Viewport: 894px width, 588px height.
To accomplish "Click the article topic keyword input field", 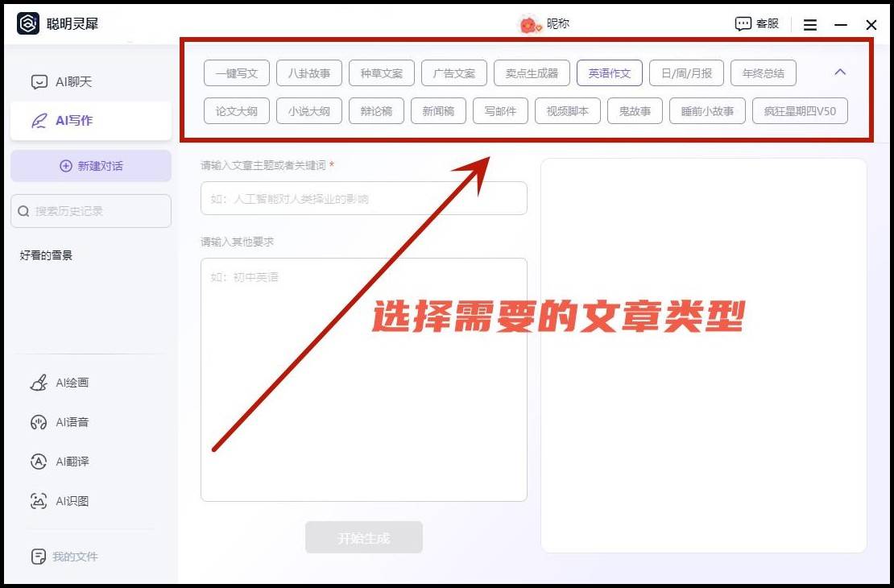I will coord(364,198).
